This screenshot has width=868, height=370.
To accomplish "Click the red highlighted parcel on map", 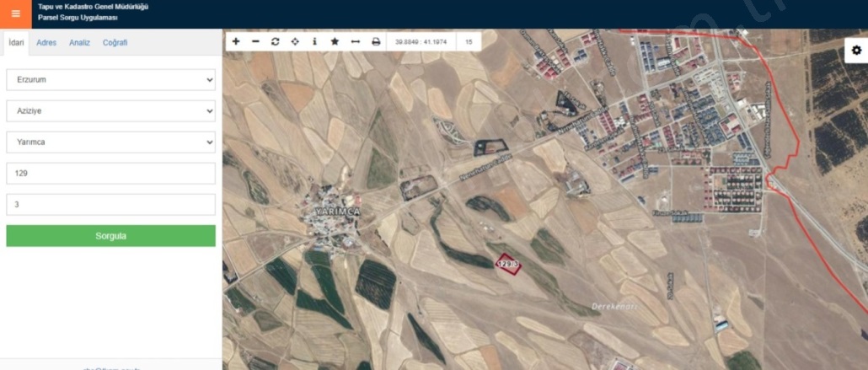I will tap(507, 264).
